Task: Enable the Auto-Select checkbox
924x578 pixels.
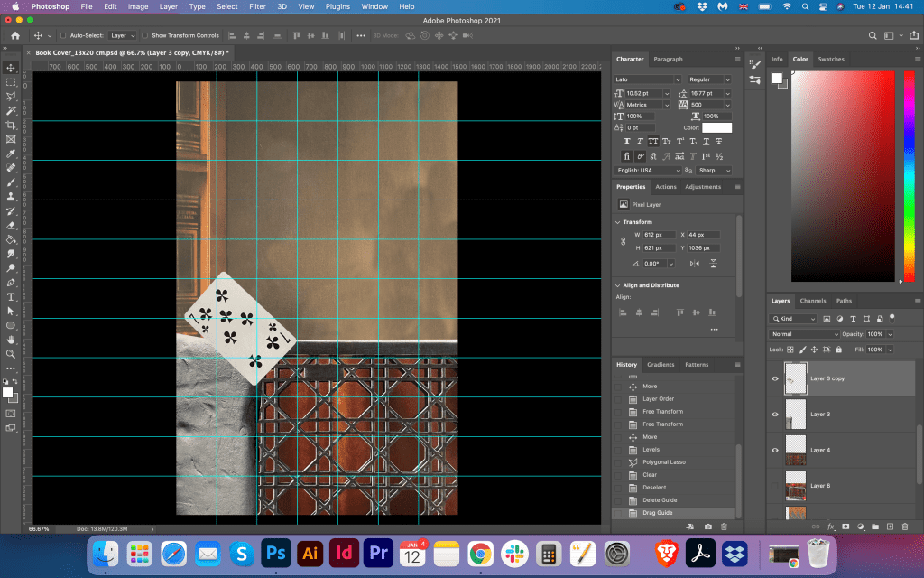Action: click(x=62, y=35)
